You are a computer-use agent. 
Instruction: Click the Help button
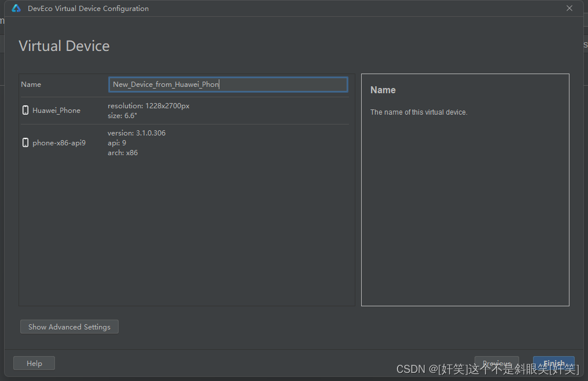34,363
